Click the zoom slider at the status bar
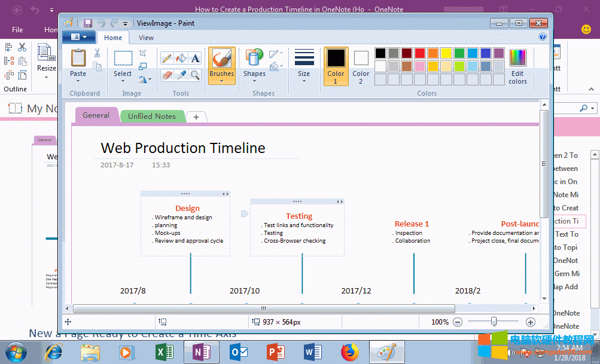 pyautogui.click(x=493, y=322)
